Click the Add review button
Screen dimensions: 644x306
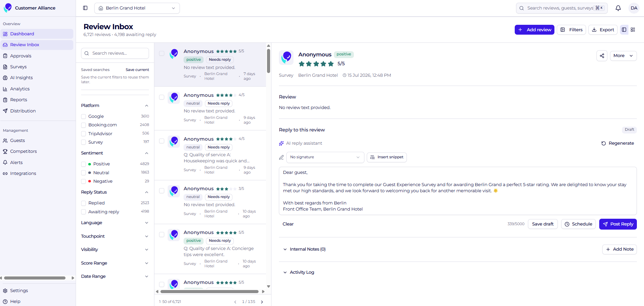[x=534, y=30]
